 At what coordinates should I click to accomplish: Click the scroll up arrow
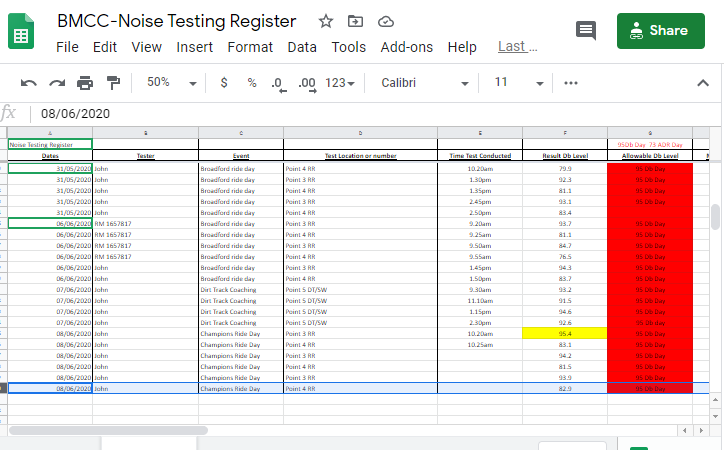(715, 400)
